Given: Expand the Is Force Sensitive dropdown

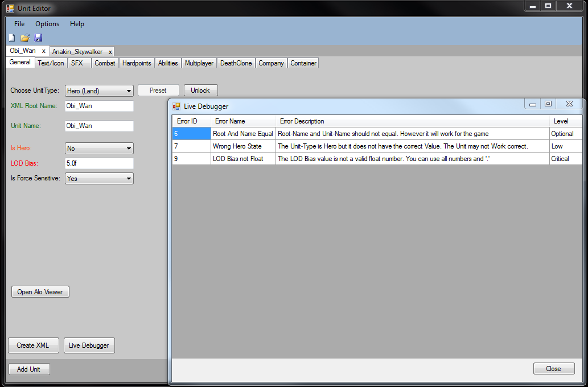Looking at the screenshot, I should click(x=99, y=179).
